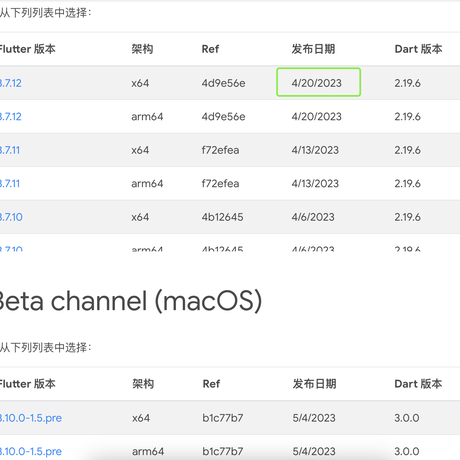Click Dart version 2.19.6 in the 3.7.10 x64 row
The image size is (460, 460).
(407, 217)
